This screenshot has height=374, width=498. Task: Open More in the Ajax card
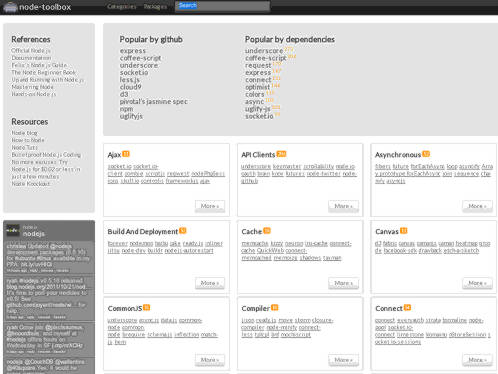pos(210,206)
